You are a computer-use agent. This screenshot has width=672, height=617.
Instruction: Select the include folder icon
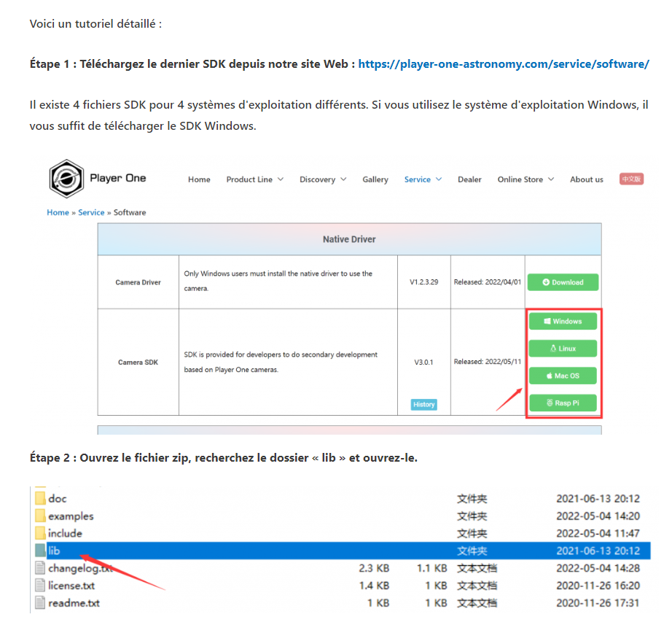point(40,533)
